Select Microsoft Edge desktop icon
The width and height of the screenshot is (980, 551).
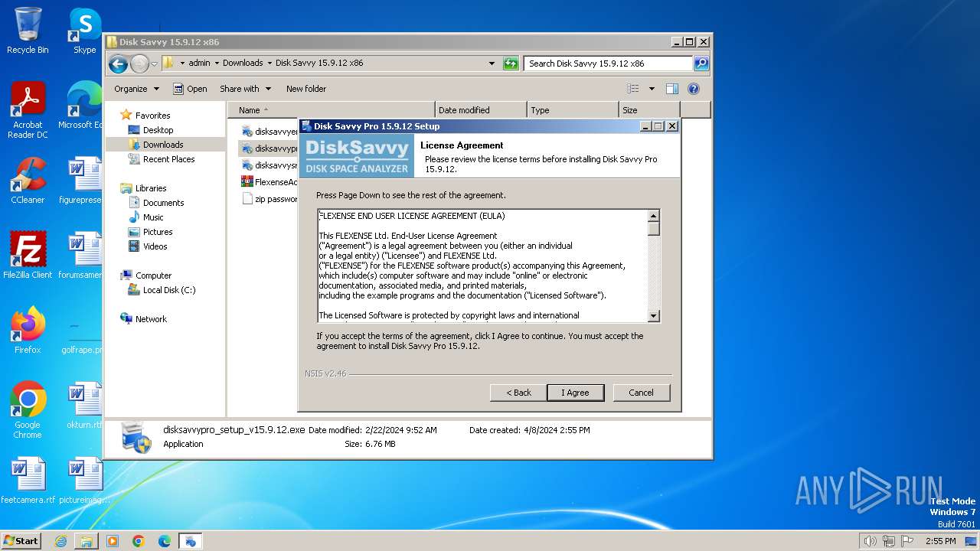pyautogui.click(x=80, y=106)
